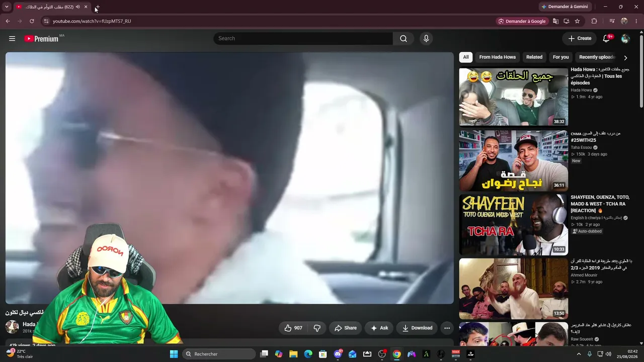This screenshot has width=644, height=362.
Task: Open Chrome media controls icon
Action: 612,21
